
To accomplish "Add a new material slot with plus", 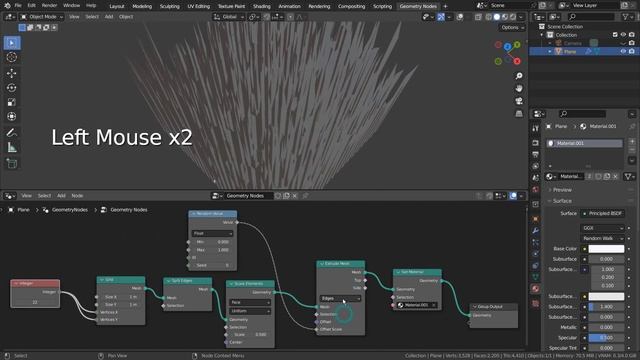I will [x=632, y=142].
